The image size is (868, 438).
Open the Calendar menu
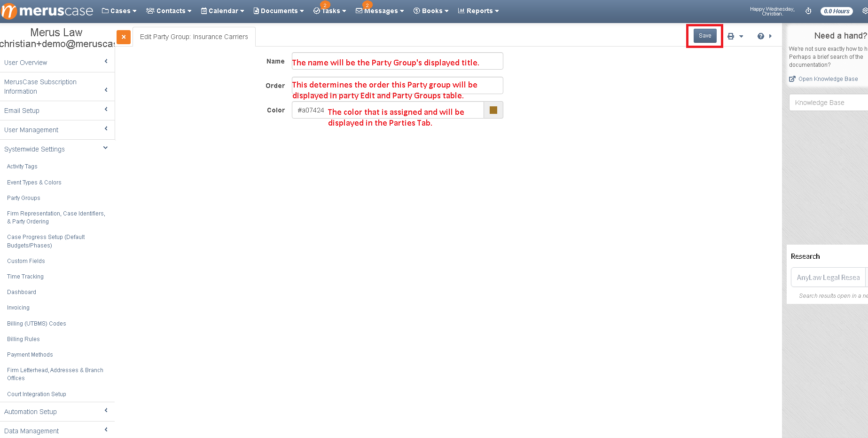click(223, 11)
